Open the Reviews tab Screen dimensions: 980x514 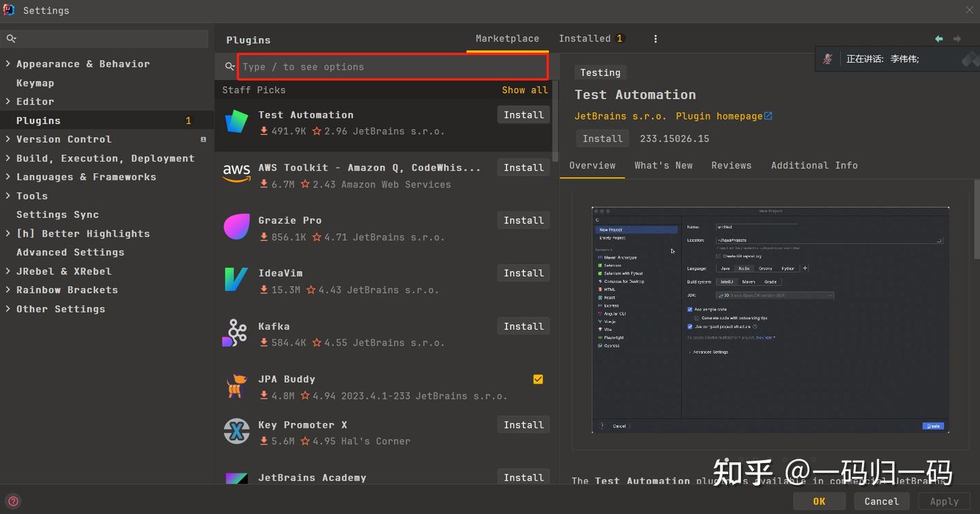coord(732,165)
